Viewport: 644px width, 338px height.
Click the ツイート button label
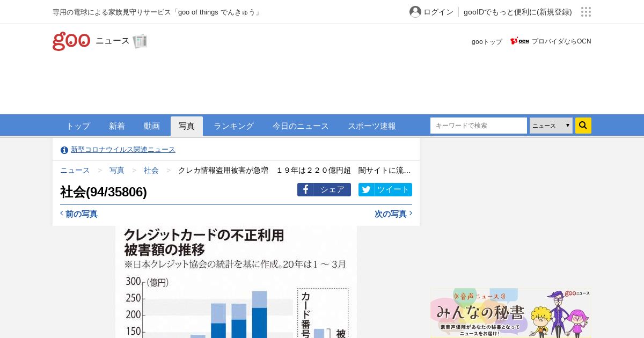(393, 189)
